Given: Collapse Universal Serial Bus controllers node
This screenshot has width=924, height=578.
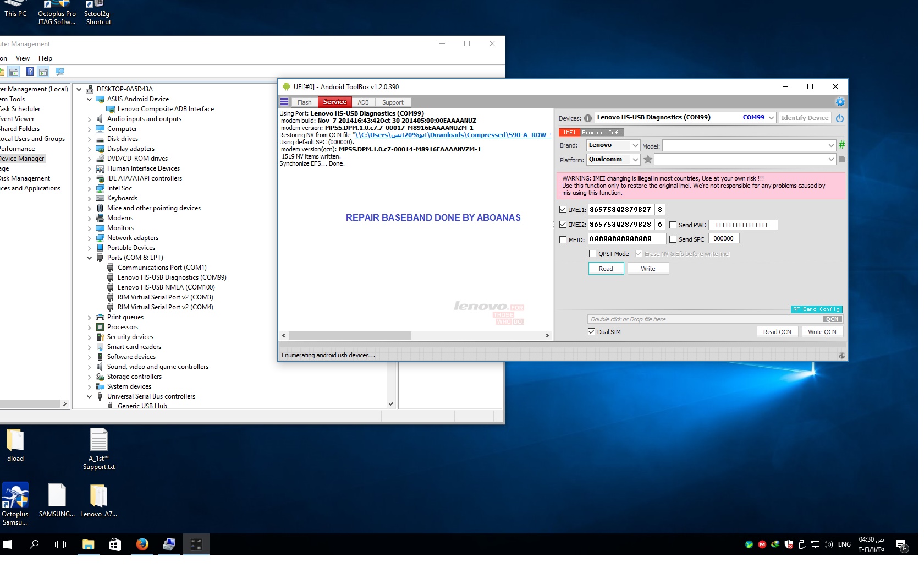Looking at the screenshot, I should [89, 396].
